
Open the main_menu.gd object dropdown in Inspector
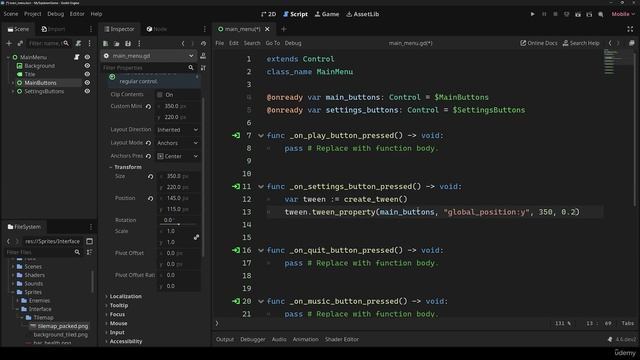pyautogui.click(x=149, y=56)
